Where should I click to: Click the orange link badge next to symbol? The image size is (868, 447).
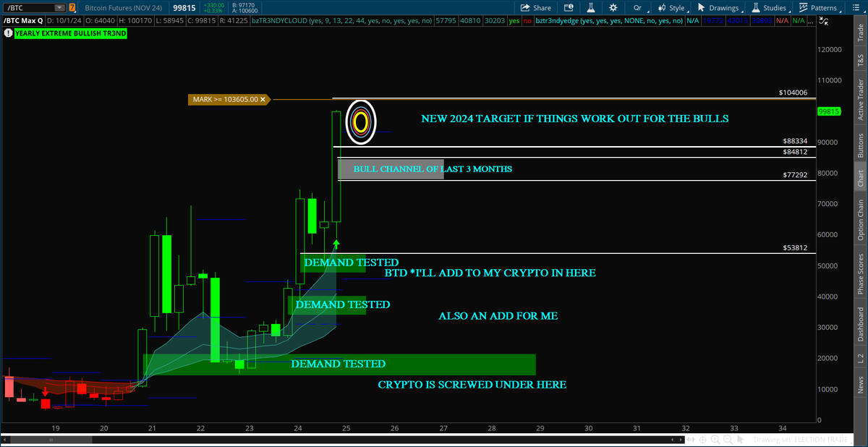pyautogui.click(x=72, y=8)
